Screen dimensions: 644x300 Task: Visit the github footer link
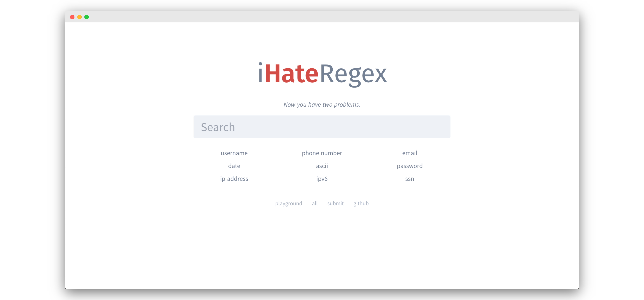pos(361,203)
